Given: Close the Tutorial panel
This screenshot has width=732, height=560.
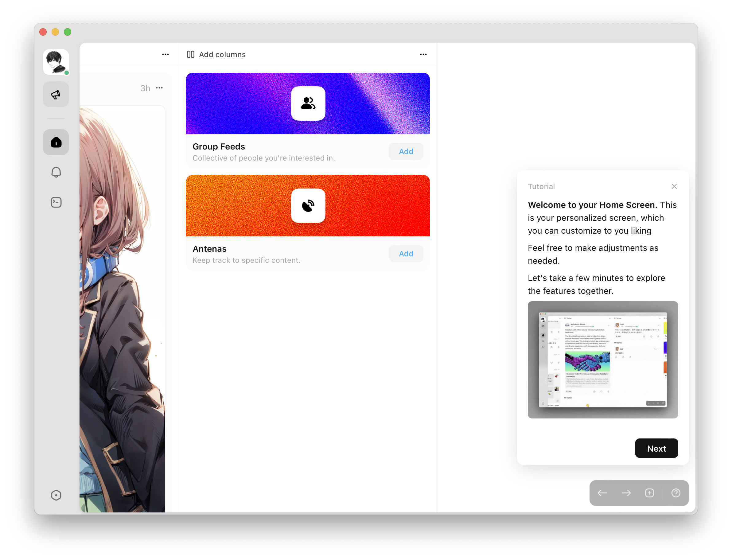Looking at the screenshot, I should click(674, 186).
